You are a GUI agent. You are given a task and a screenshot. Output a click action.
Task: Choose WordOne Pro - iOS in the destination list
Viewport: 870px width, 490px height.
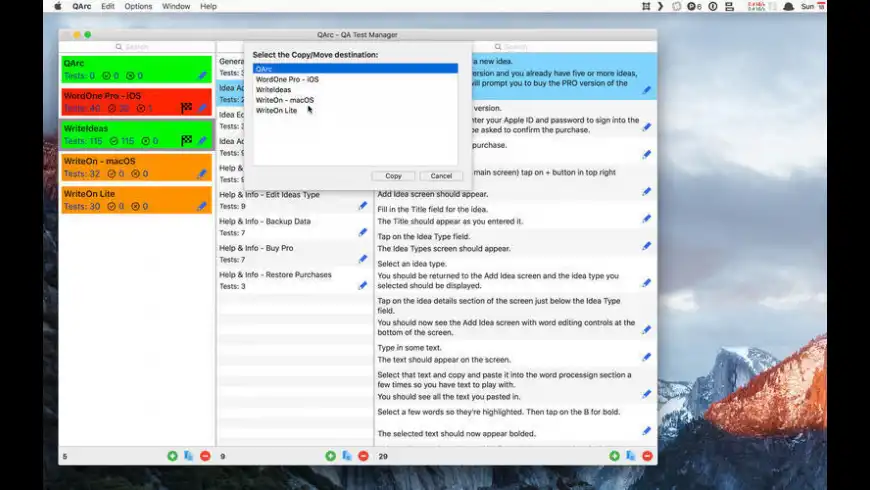[355, 79]
